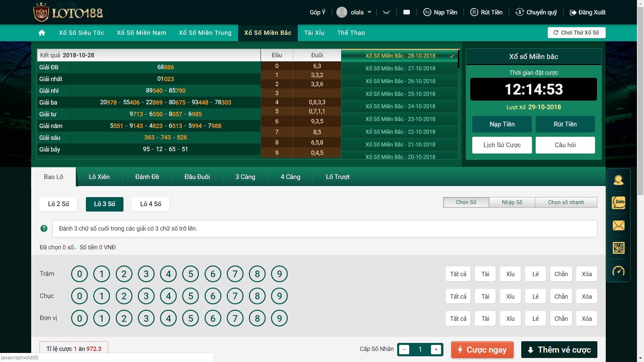Switch to the Lô Xiên tab
The height and width of the screenshot is (362, 644).
point(99,177)
